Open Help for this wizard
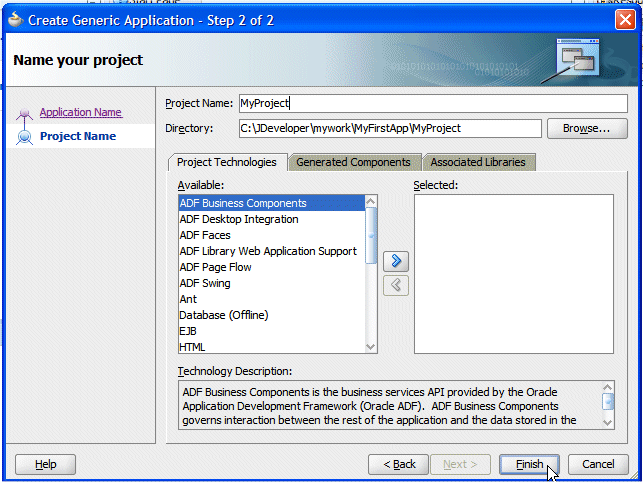 pyautogui.click(x=46, y=464)
